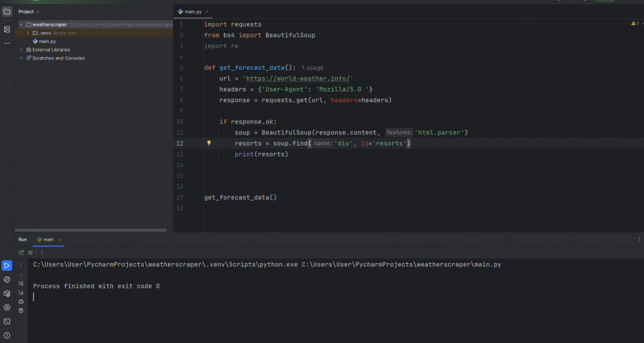
Task: Click the Stop process square icon
Action: click(30, 253)
